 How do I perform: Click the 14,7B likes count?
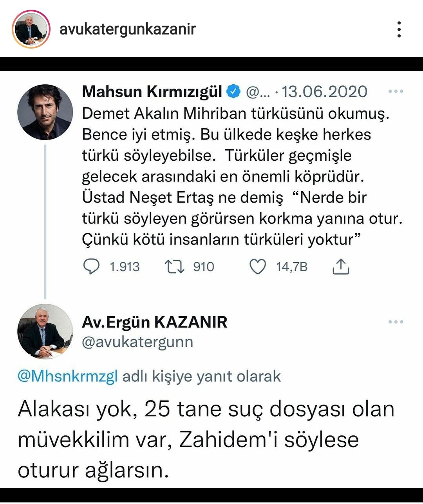tap(292, 267)
